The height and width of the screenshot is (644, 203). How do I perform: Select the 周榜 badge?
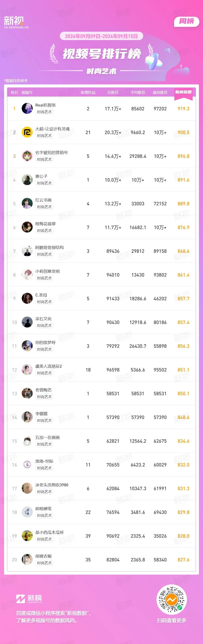point(187,22)
